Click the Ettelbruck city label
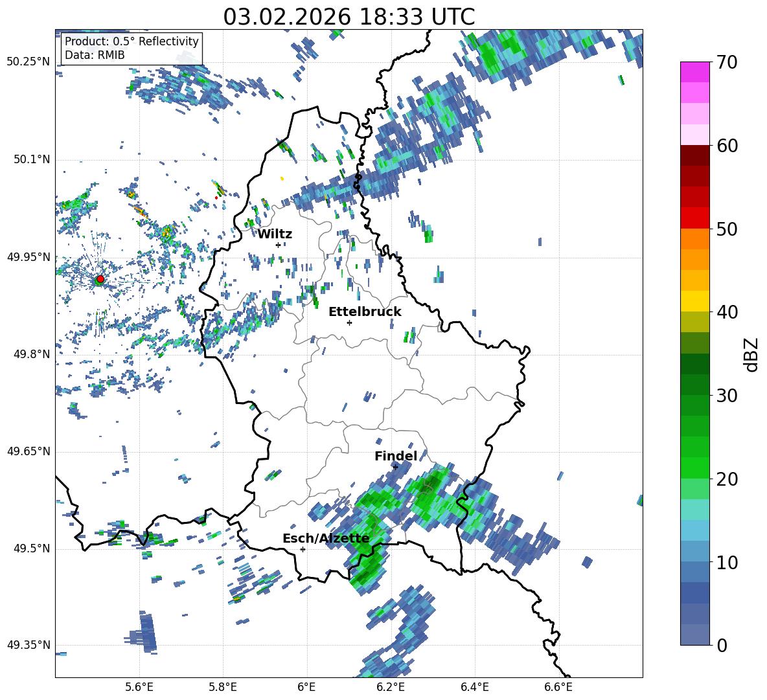 point(365,311)
